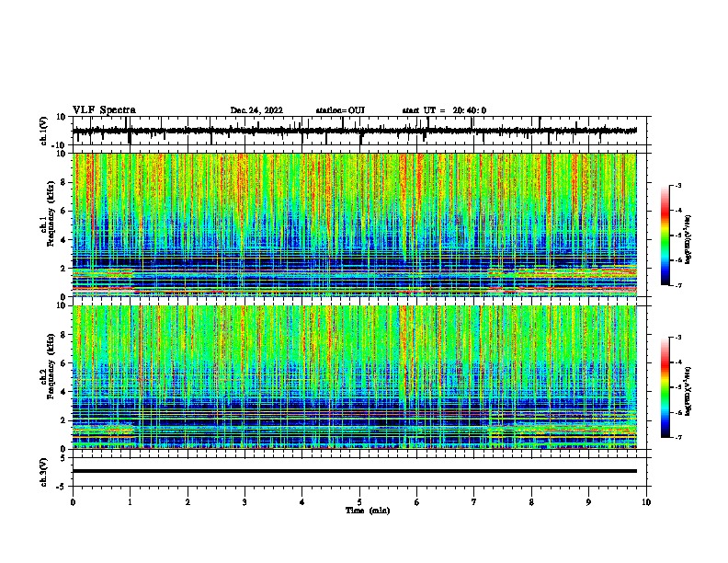Click the 'station=OUJ' label
This screenshot has width=728, height=563.
click(340, 110)
